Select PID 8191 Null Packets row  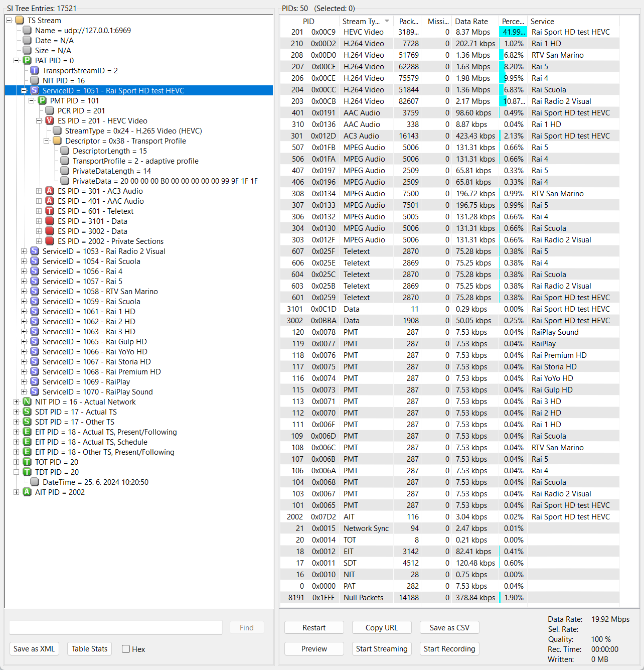click(449, 598)
